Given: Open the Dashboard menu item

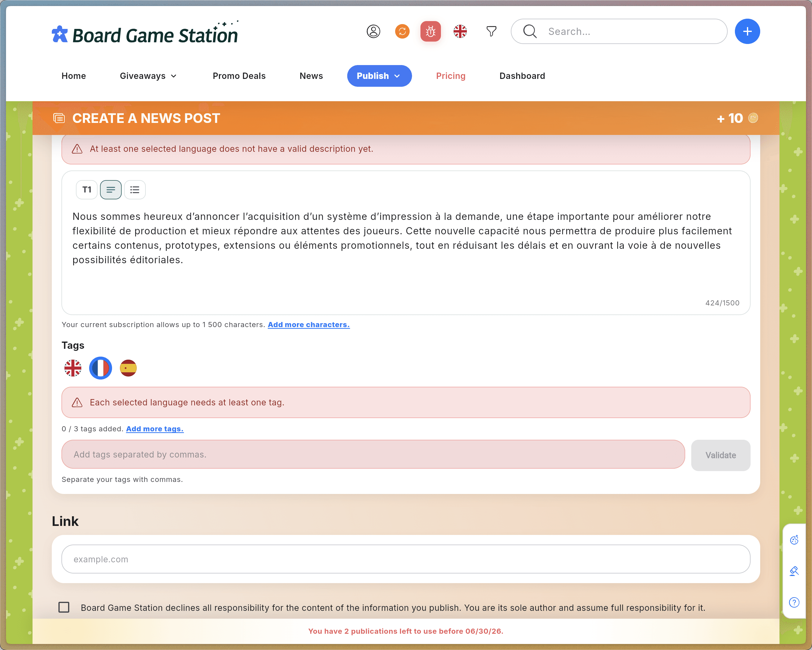Looking at the screenshot, I should click(522, 76).
